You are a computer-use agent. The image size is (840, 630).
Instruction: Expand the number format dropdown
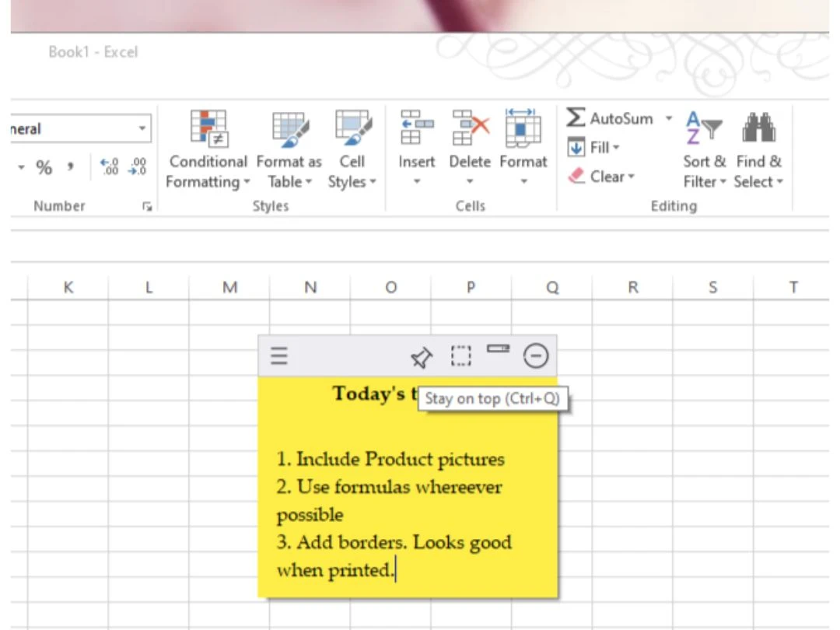click(x=142, y=128)
